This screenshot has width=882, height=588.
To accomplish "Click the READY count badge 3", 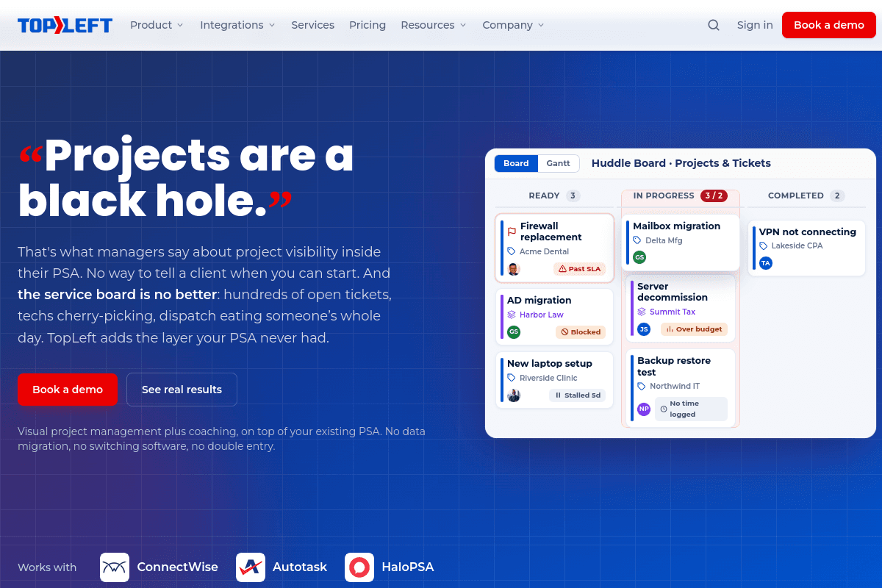I will pos(573,196).
